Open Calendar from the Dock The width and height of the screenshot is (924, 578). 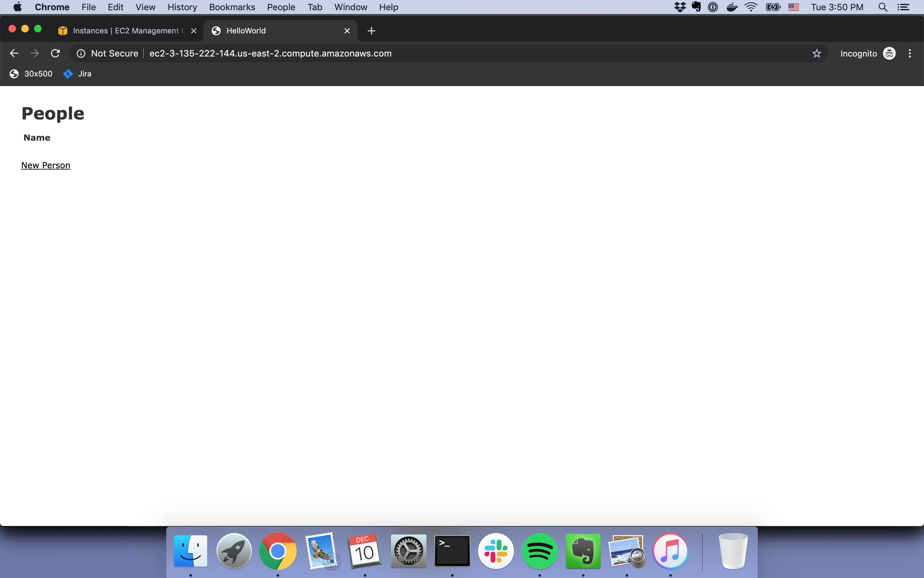pyautogui.click(x=365, y=551)
